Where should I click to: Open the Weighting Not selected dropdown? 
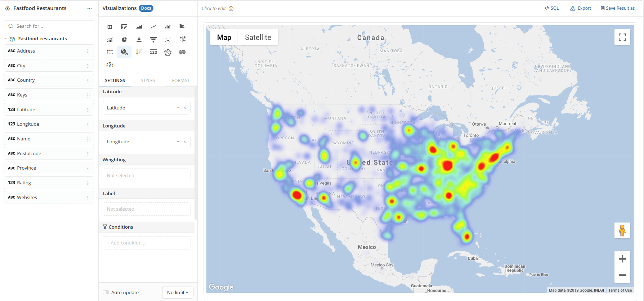click(x=147, y=175)
